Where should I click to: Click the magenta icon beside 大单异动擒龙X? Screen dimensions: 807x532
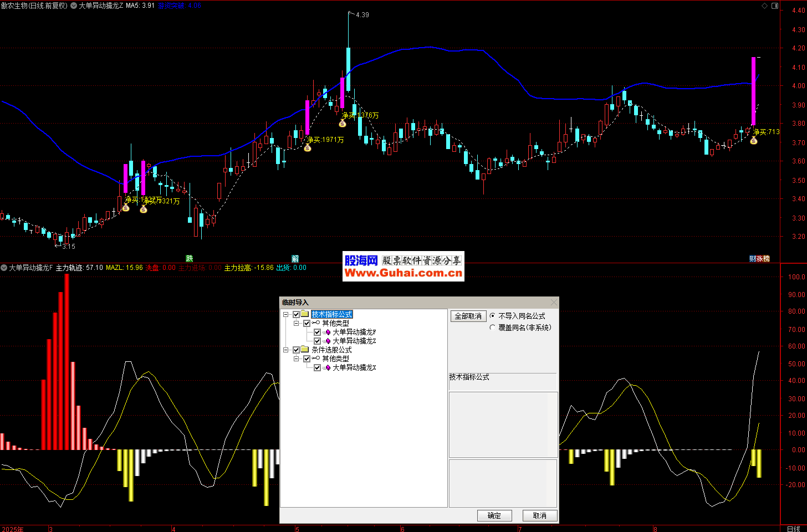[327, 368]
